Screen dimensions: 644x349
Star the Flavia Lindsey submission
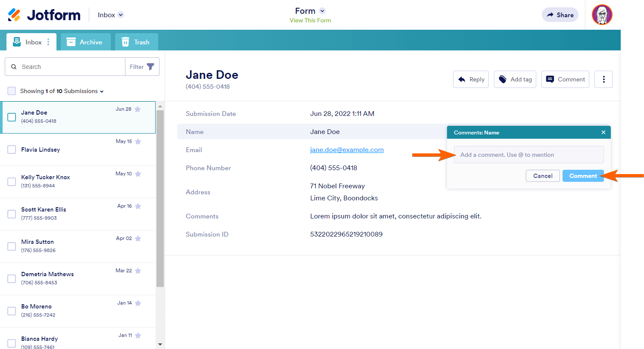point(138,141)
